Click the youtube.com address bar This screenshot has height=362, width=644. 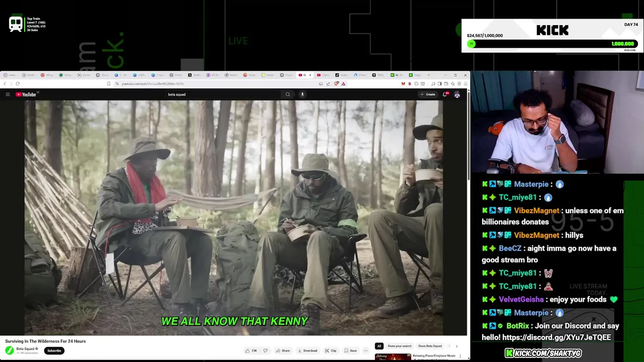(216, 83)
